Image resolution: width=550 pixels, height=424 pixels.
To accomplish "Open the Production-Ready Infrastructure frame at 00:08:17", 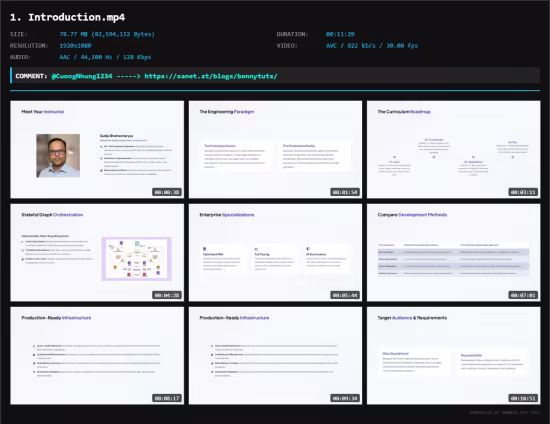I will pyautogui.click(x=97, y=356).
